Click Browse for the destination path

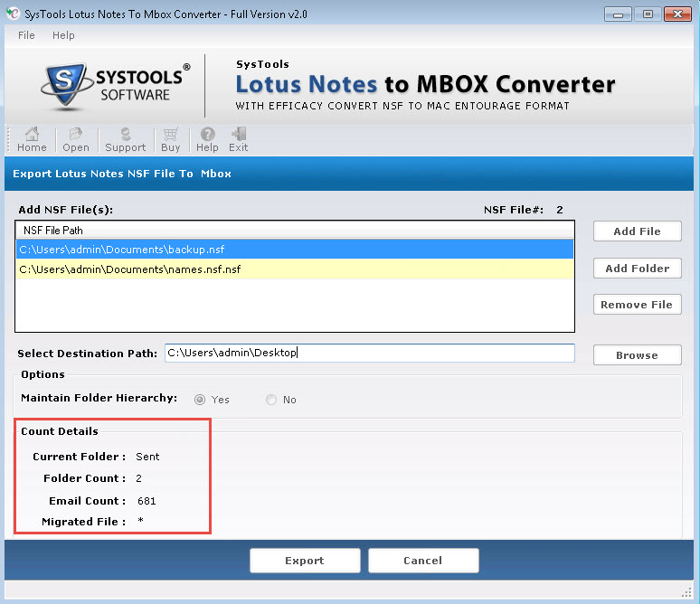point(637,355)
